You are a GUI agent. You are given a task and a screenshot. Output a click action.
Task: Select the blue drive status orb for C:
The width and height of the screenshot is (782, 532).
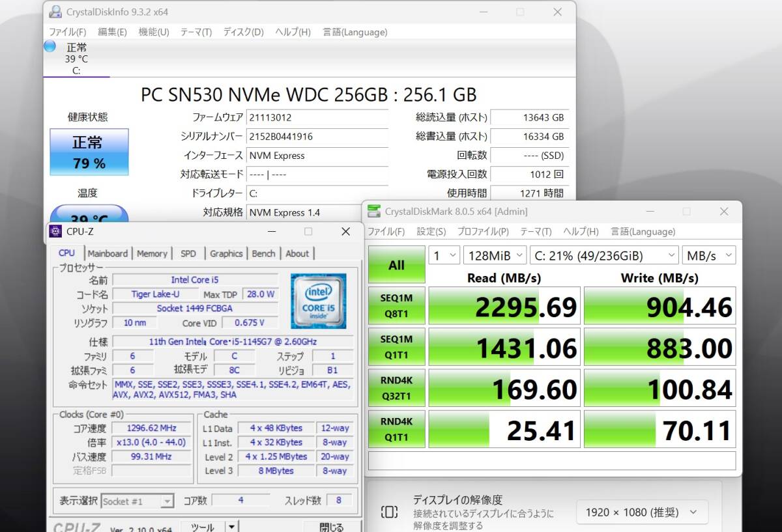coord(50,46)
